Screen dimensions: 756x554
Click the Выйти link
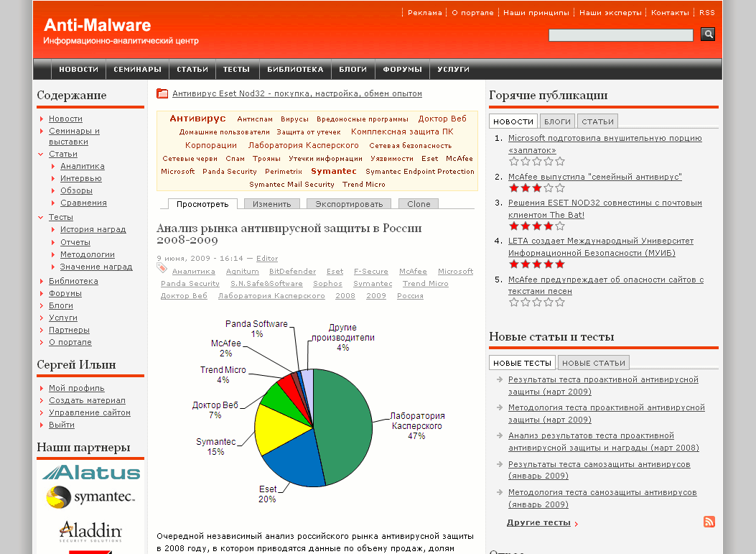[62, 425]
